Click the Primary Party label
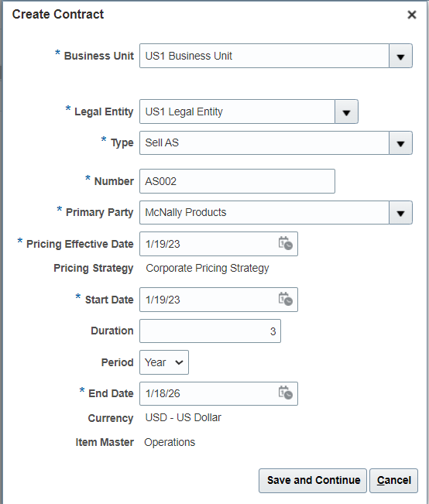Viewport: 429px width, 504px height. (x=99, y=212)
